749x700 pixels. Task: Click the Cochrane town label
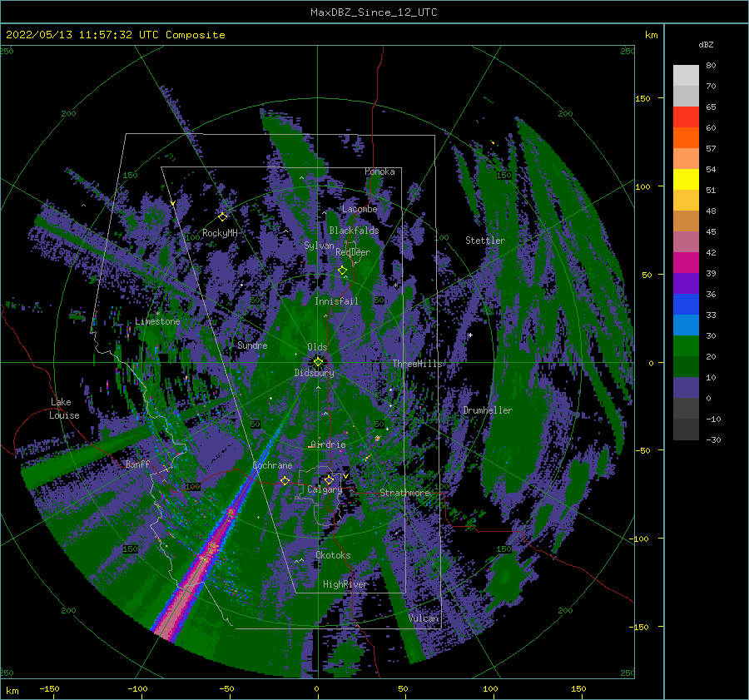click(272, 465)
